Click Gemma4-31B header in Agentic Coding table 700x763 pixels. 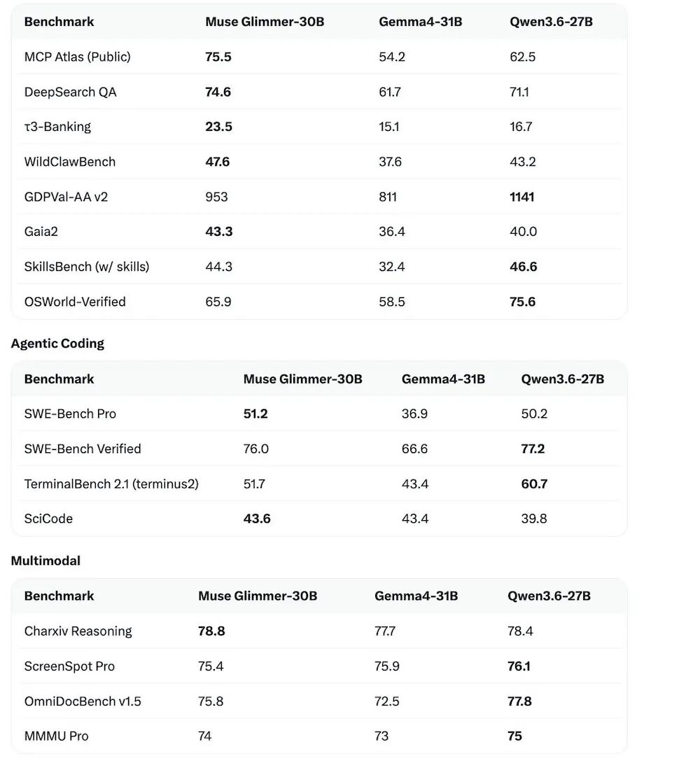coord(443,379)
